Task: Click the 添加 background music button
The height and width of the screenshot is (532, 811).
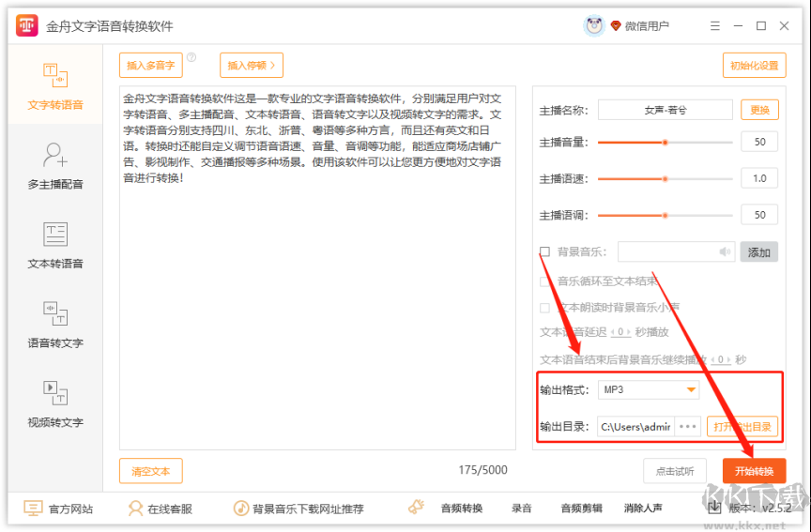Action: [758, 252]
